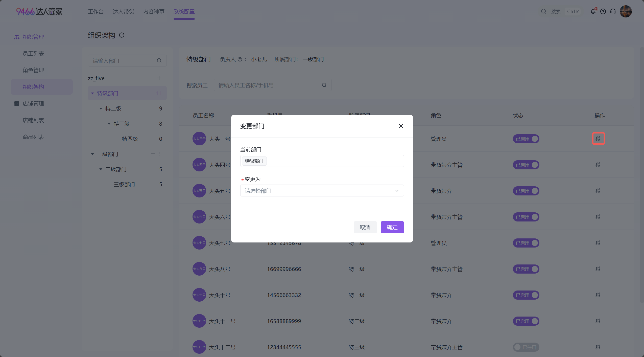The image size is (644, 357).
Task: Collapse the 一级部门 tree node
Action: pos(92,154)
